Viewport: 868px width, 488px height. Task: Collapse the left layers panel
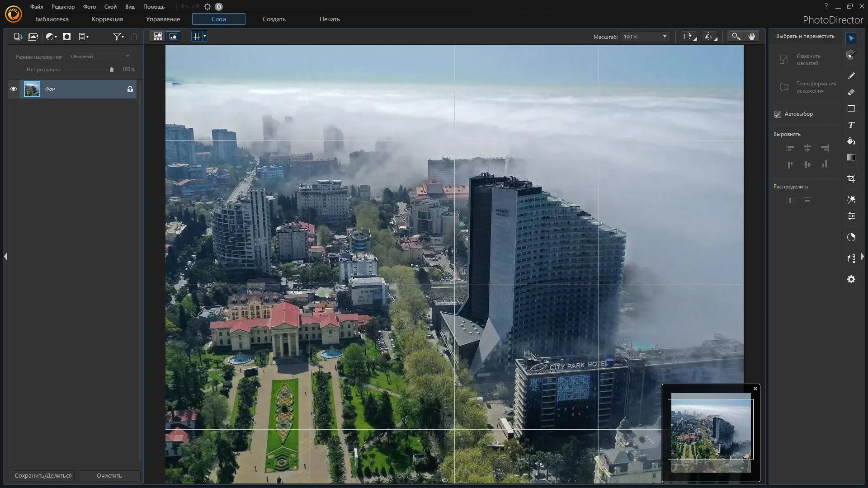5,256
